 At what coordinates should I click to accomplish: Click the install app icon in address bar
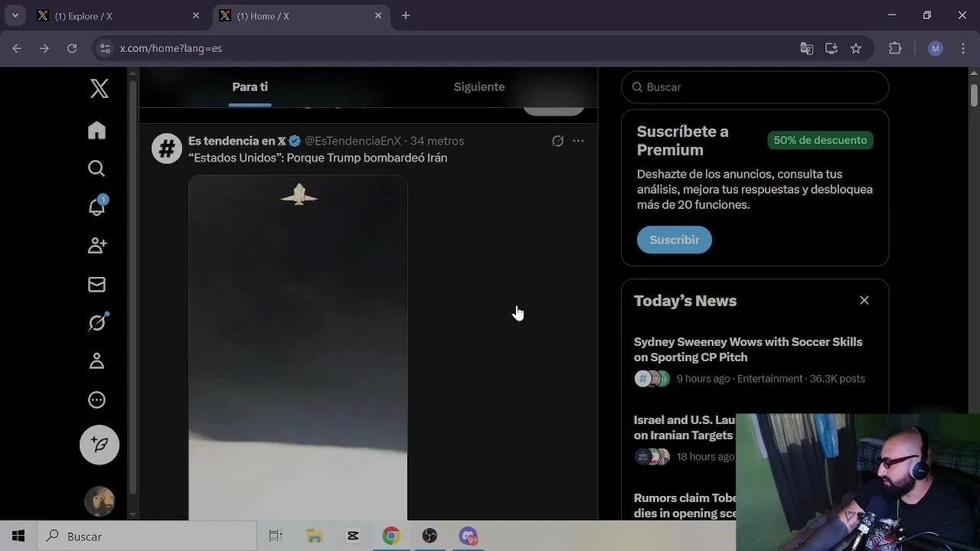pyautogui.click(x=831, y=48)
